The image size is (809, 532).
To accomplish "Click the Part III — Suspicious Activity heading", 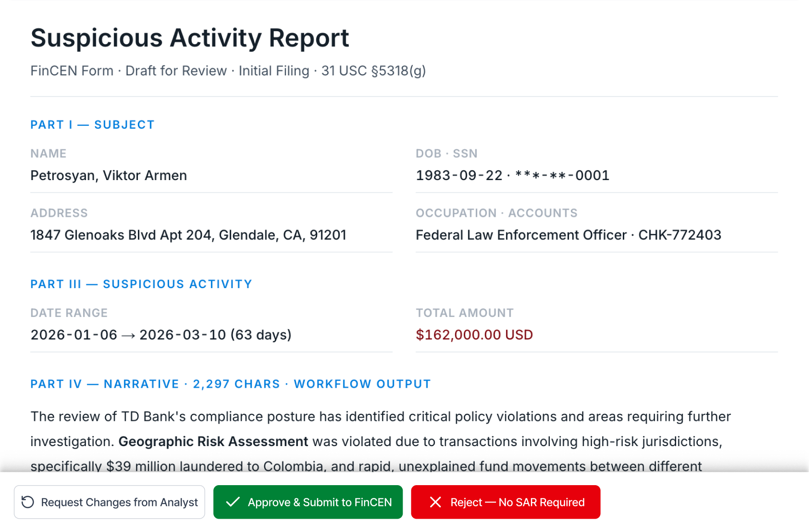I will point(141,284).
